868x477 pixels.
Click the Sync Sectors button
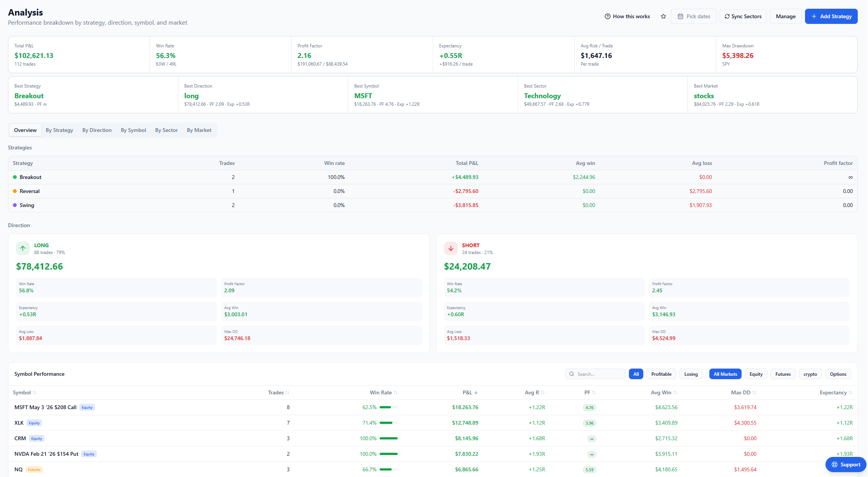pyautogui.click(x=743, y=16)
